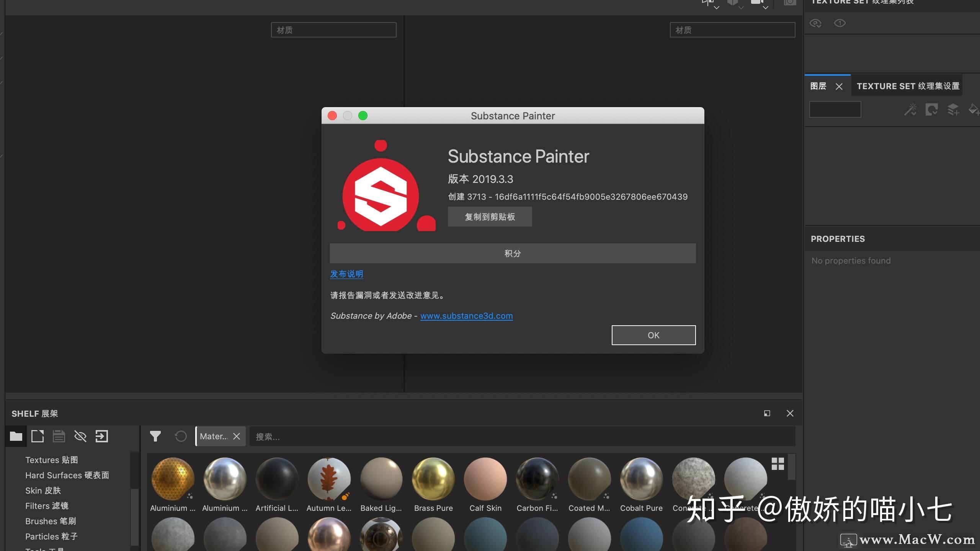Open the 发布说明 release notes link
The height and width of the screenshot is (551, 980).
click(346, 274)
